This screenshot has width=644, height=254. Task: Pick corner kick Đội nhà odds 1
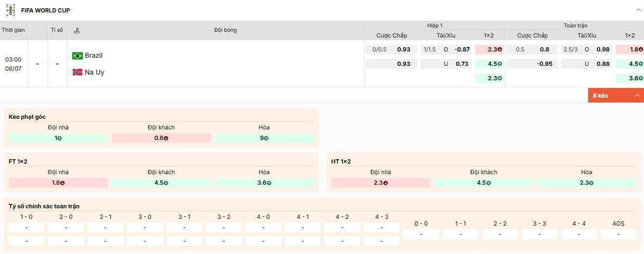[58, 138]
